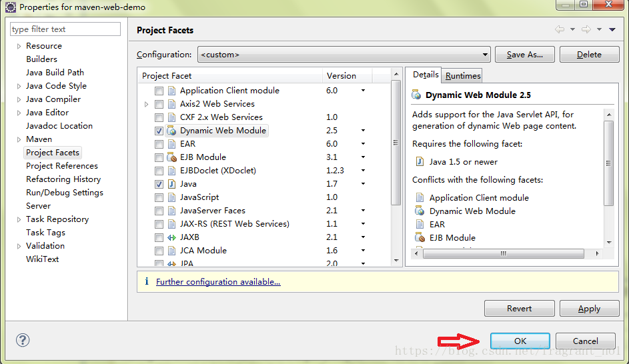Click the EAR conflict icon in Details
Viewport: 629px width, 364px height.
(420, 225)
